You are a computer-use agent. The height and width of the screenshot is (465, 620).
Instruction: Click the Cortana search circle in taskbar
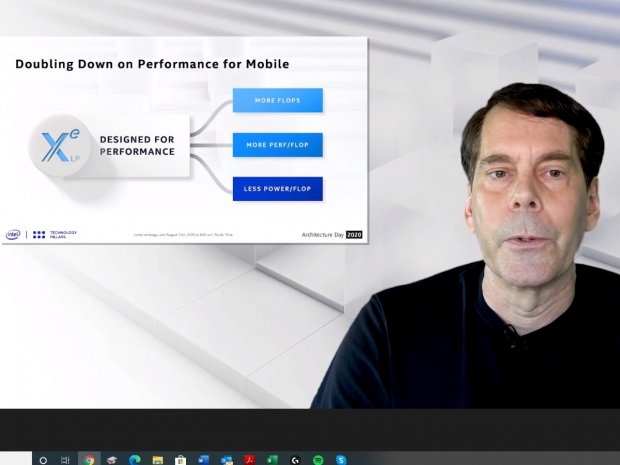point(43,460)
